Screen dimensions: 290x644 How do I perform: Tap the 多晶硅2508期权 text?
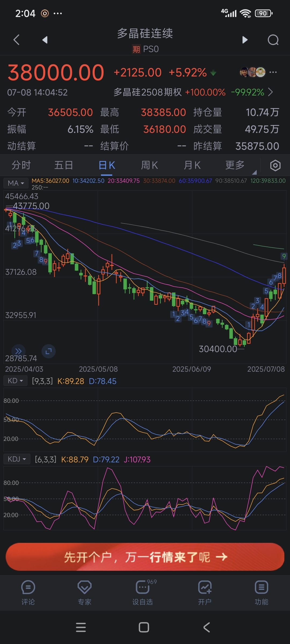147,92
